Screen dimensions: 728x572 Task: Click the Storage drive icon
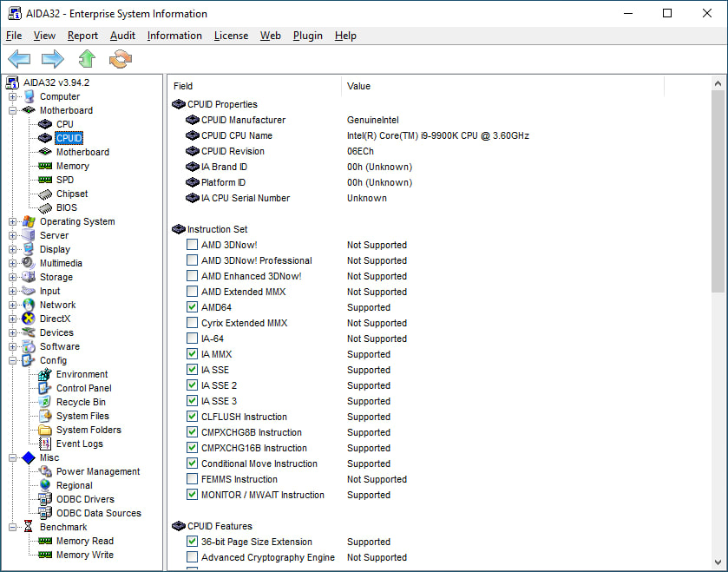(29, 277)
